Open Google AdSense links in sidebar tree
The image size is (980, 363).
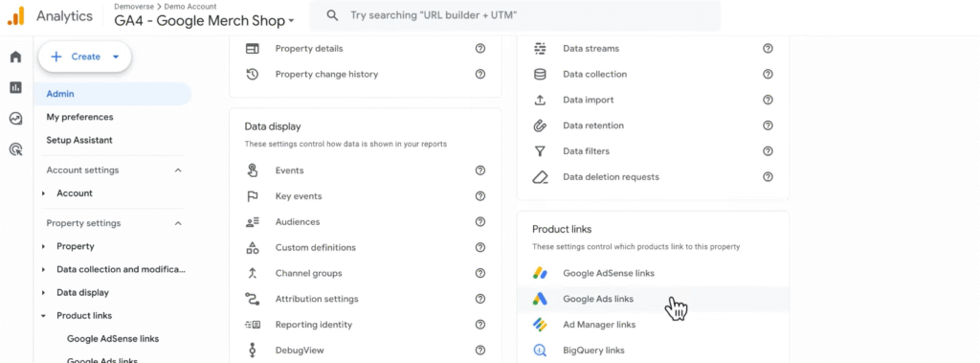113,339
